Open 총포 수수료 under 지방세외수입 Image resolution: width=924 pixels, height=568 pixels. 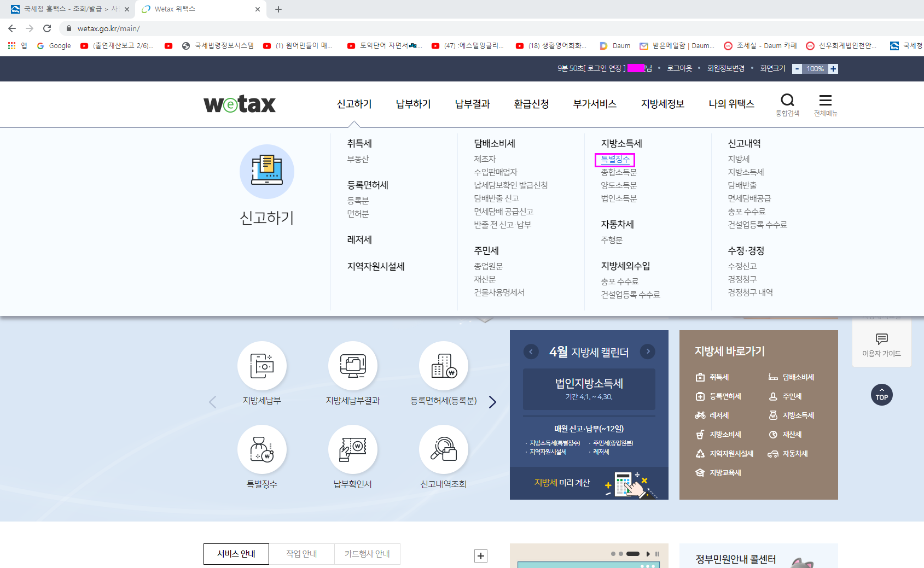tap(619, 282)
